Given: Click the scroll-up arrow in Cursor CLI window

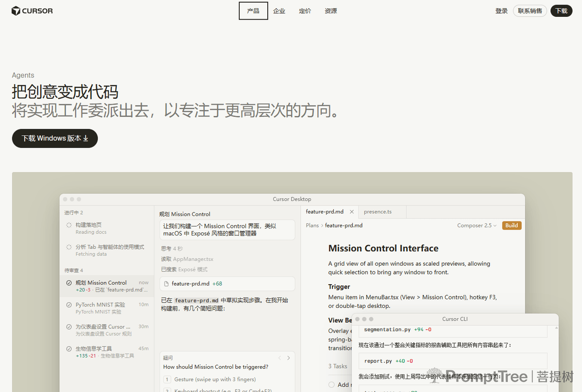Looking at the screenshot, I should (556, 327).
